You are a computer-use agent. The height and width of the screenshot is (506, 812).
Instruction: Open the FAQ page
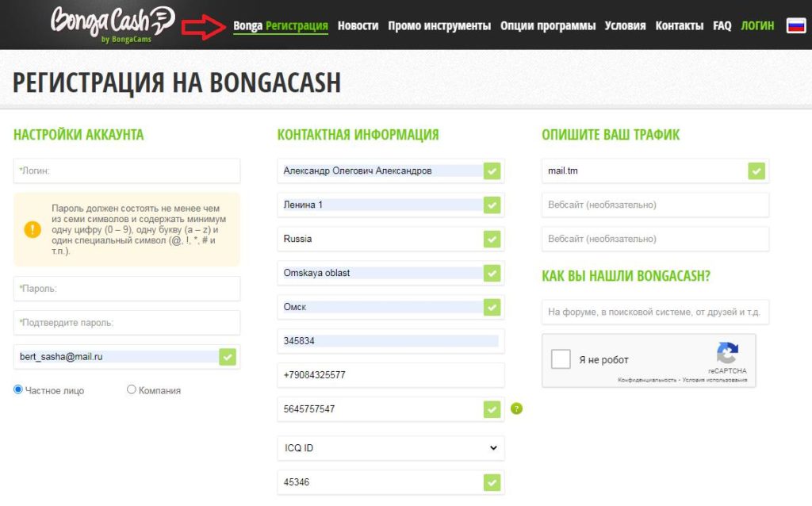[x=722, y=25]
